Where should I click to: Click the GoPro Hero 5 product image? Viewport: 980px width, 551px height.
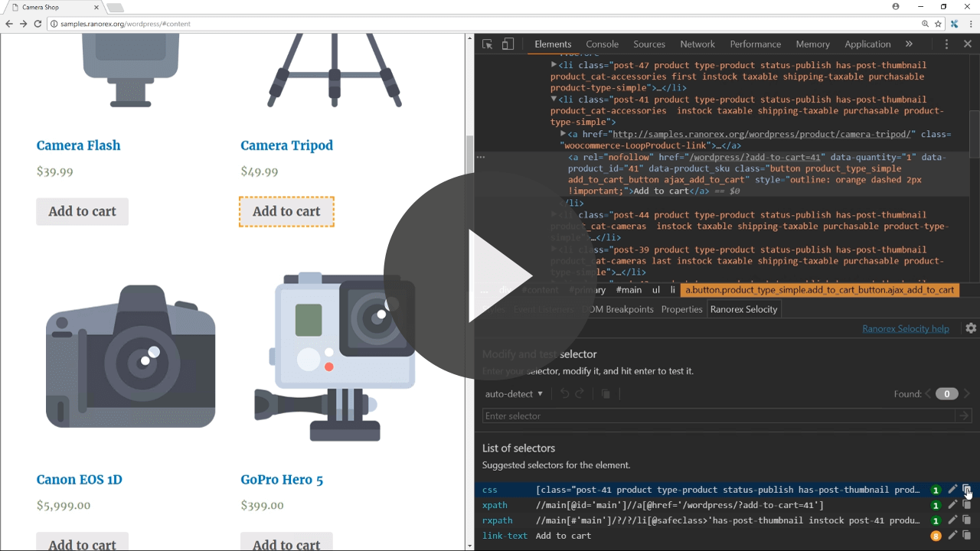click(335, 356)
